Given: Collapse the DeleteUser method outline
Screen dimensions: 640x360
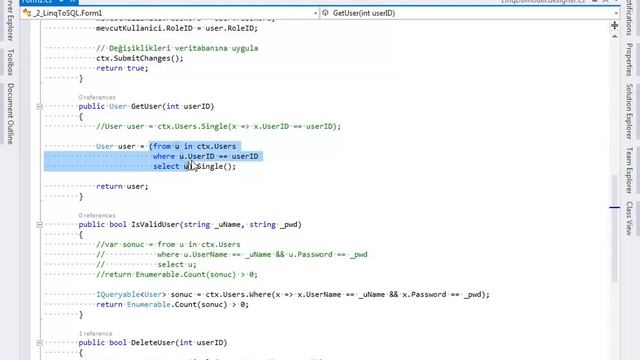Looking at the screenshot, I should pos(40,343).
